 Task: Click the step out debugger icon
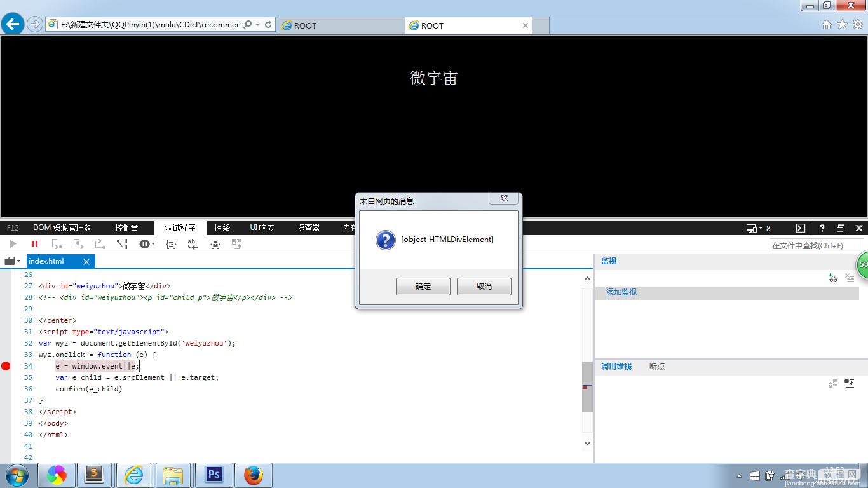pos(100,244)
